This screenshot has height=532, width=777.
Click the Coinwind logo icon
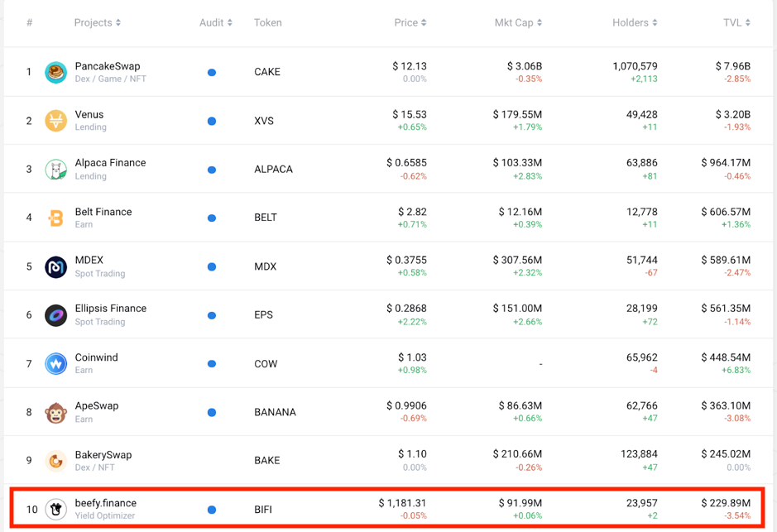tap(55, 364)
